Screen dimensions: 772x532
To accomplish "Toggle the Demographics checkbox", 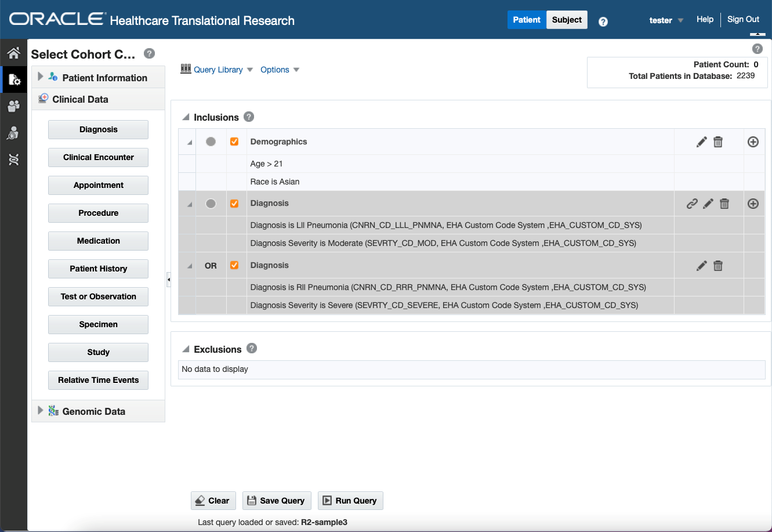I will click(234, 142).
